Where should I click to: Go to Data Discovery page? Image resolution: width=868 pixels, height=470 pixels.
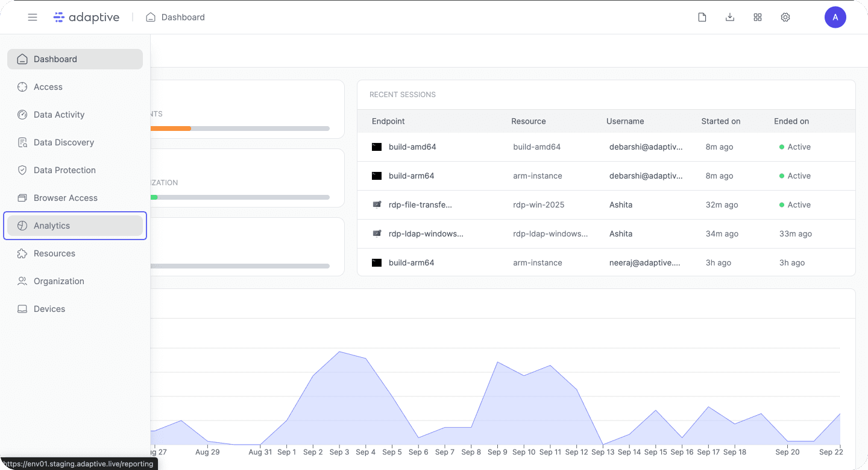pos(75,142)
